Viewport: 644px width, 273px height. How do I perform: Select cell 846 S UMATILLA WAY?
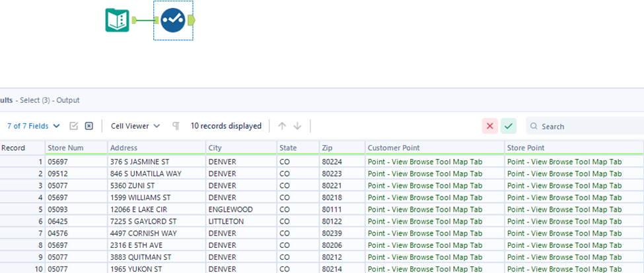pyautogui.click(x=157, y=174)
